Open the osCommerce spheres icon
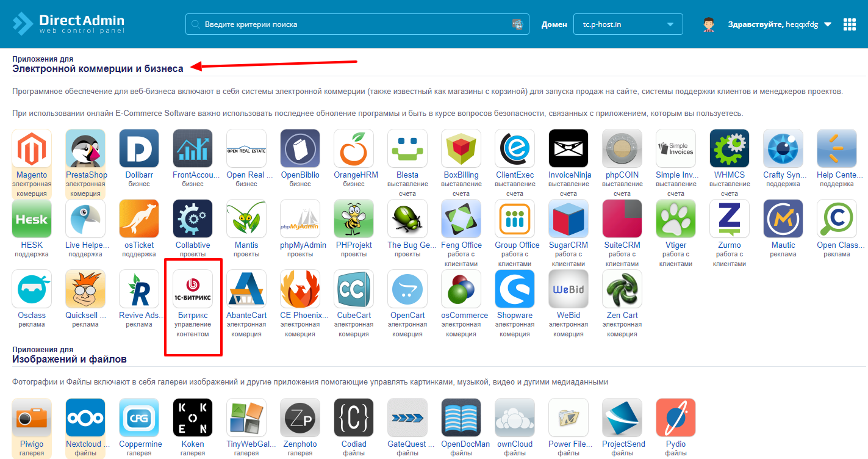The image size is (868, 459). [461, 289]
